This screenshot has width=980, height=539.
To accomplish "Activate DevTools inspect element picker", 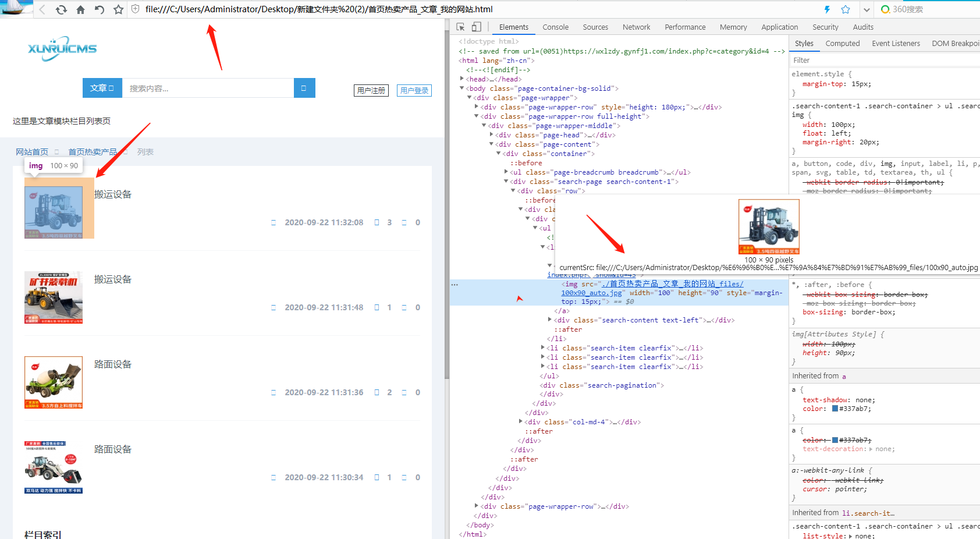I will (x=460, y=27).
